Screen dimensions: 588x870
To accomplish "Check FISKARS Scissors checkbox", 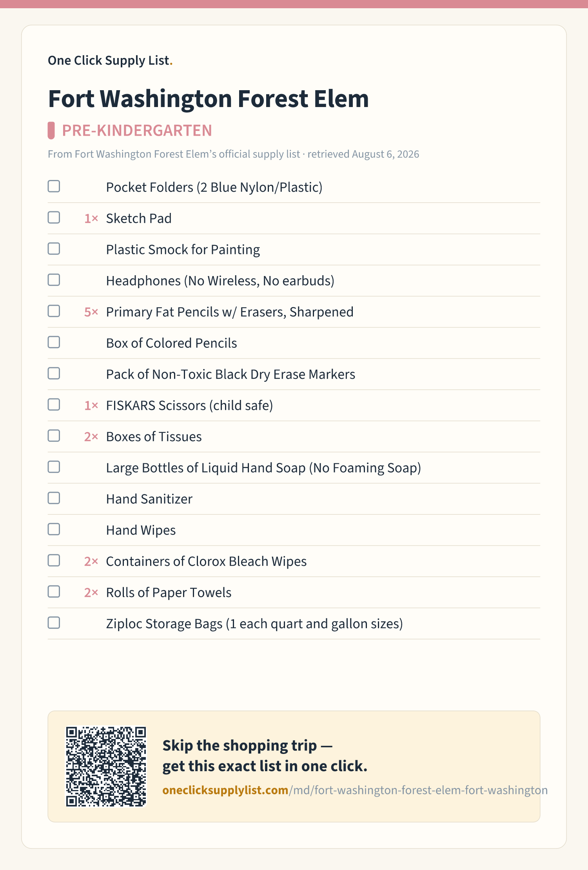I will [x=54, y=405].
